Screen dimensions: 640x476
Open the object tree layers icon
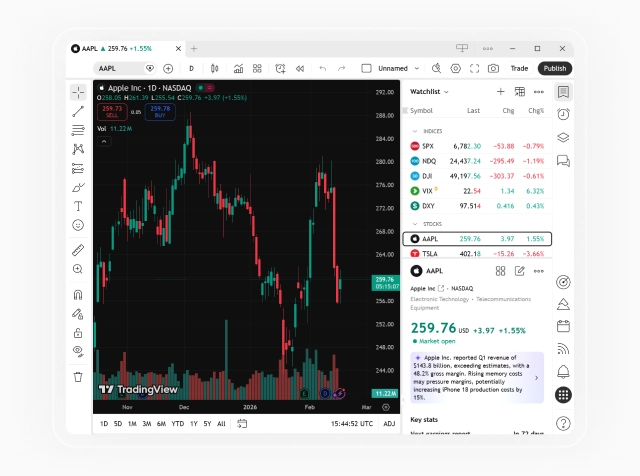pos(563,138)
